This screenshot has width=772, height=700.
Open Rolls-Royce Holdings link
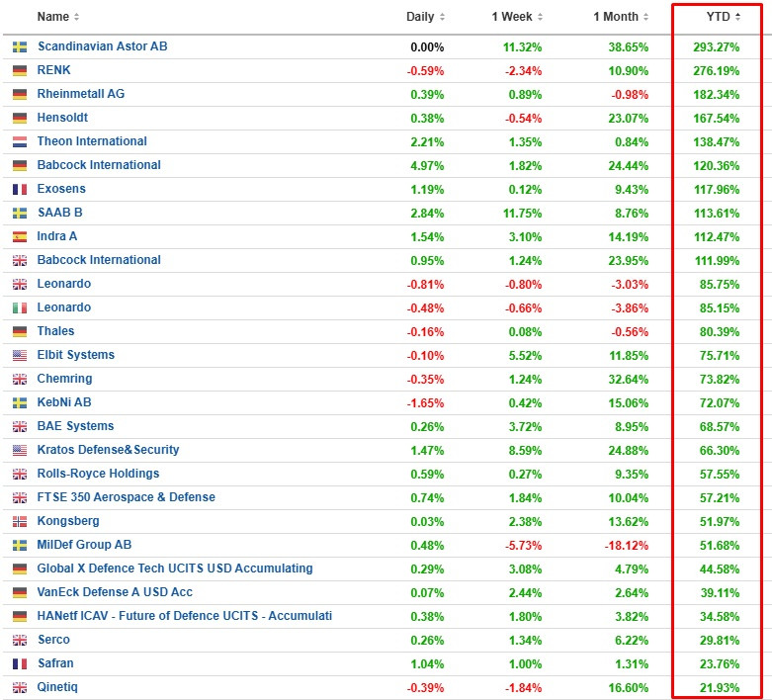point(99,474)
